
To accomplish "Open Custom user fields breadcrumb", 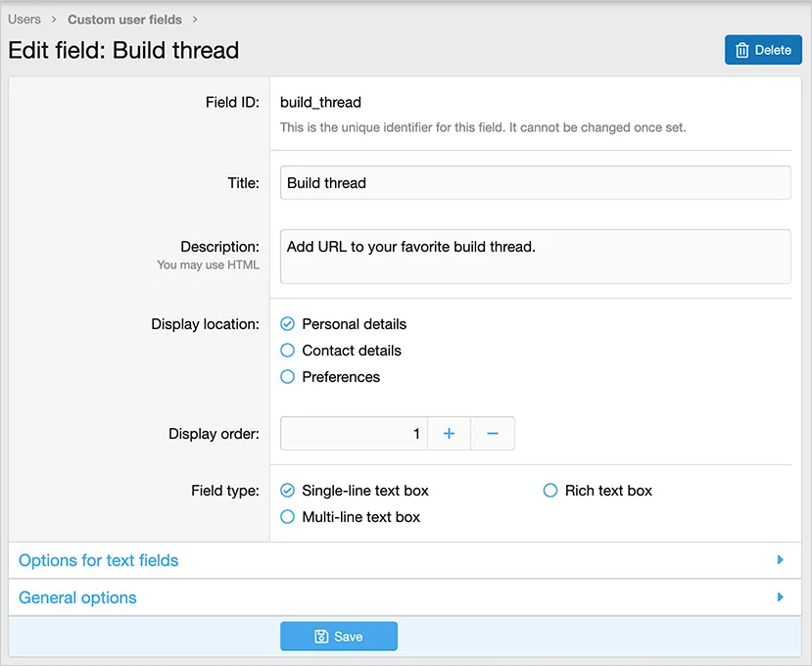I will pyautogui.click(x=124, y=20).
